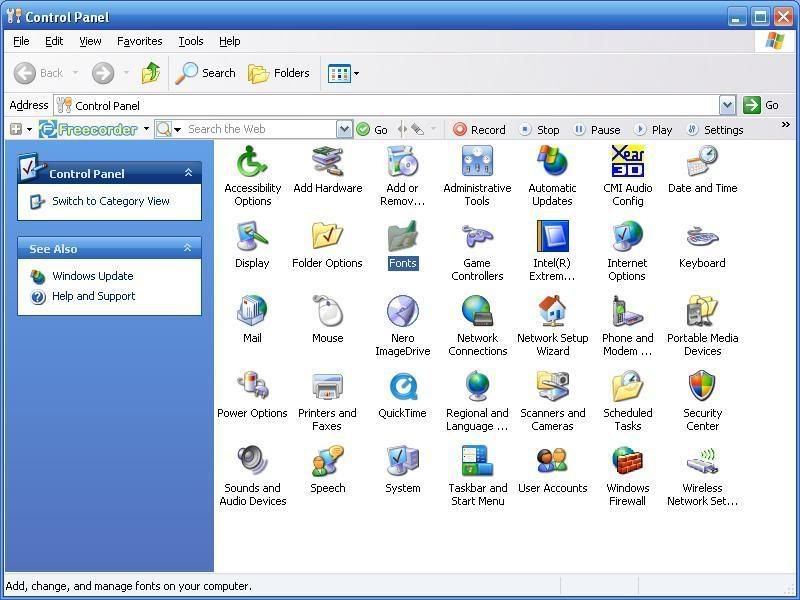Open Sounds and Audio Devices
The image size is (800, 600).
pyautogui.click(x=253, y=476)
